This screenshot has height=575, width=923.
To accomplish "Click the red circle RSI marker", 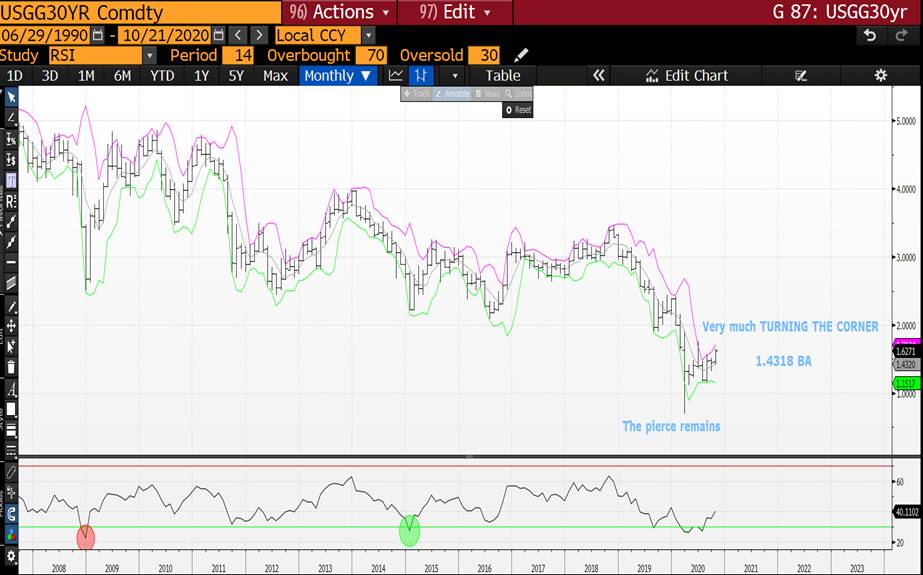I will (x=86, y=537).
